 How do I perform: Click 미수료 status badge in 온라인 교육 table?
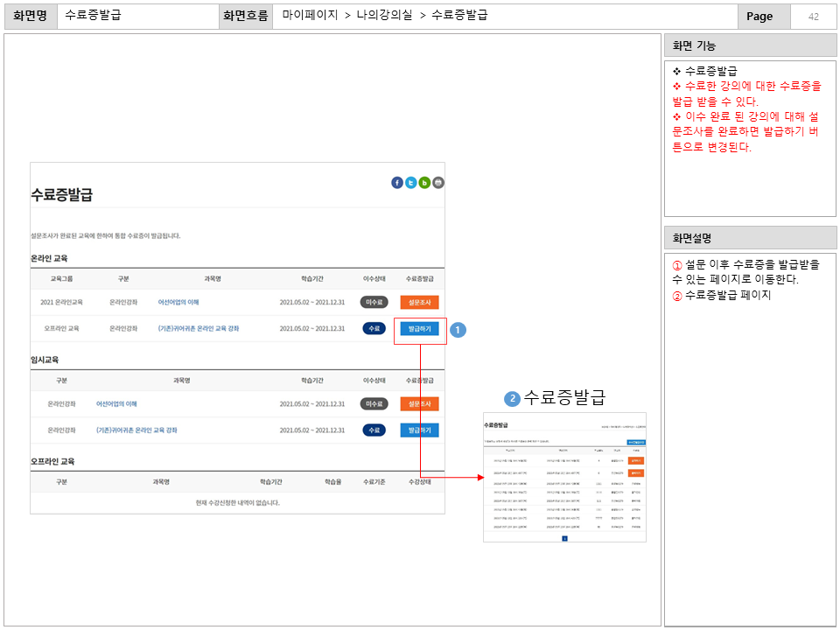coord(374,302)
